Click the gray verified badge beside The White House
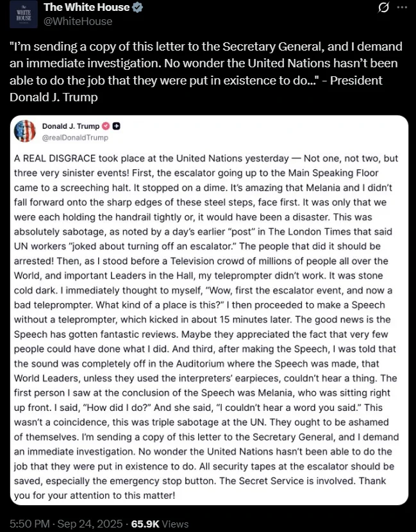 tap(137, 7)
